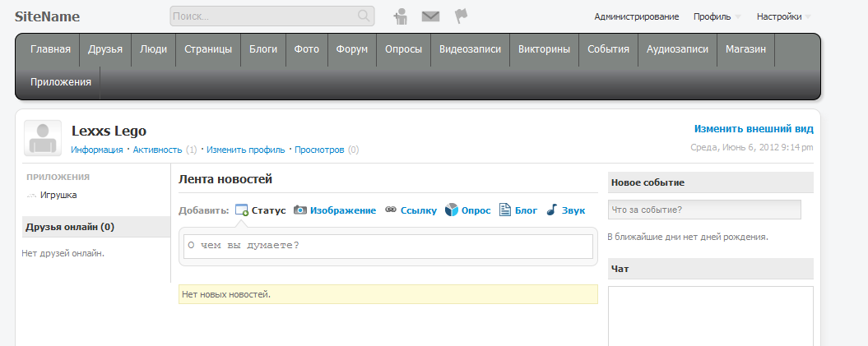Open notifications flag icon
Viewport: 868px width, 346px height.
click(x=461, y=16)
